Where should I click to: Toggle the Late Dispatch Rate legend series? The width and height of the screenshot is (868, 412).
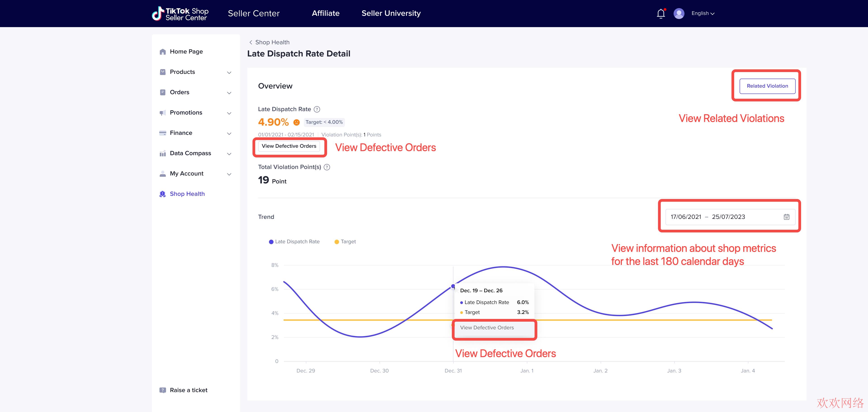(x=294, y=242)
